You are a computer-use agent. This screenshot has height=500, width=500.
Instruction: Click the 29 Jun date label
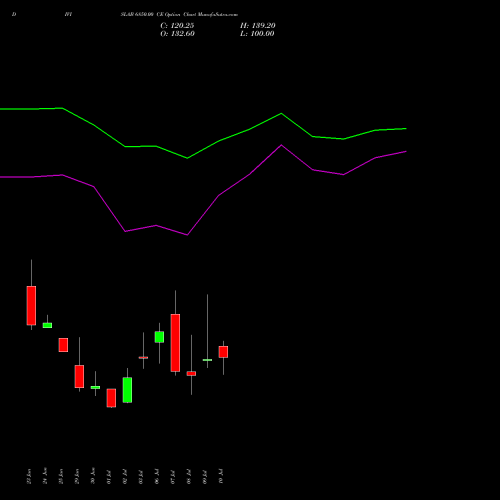(77, 476)
